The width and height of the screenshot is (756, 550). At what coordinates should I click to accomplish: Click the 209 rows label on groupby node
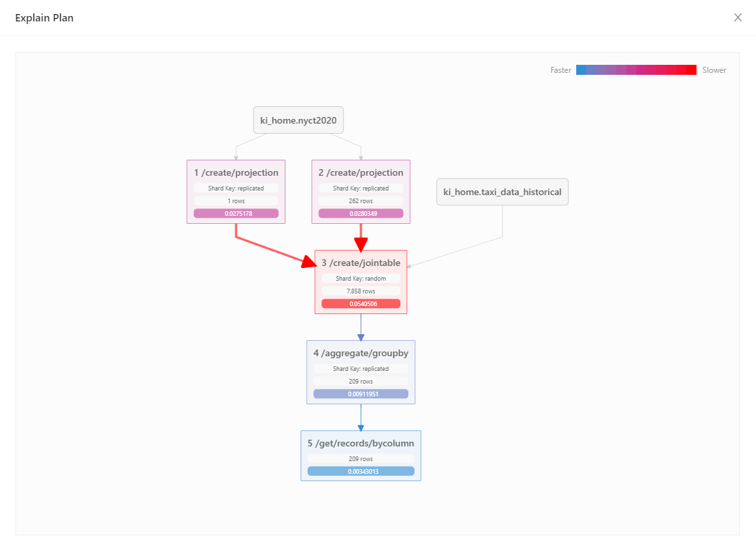pyautogui.click(x=360, y=381)
